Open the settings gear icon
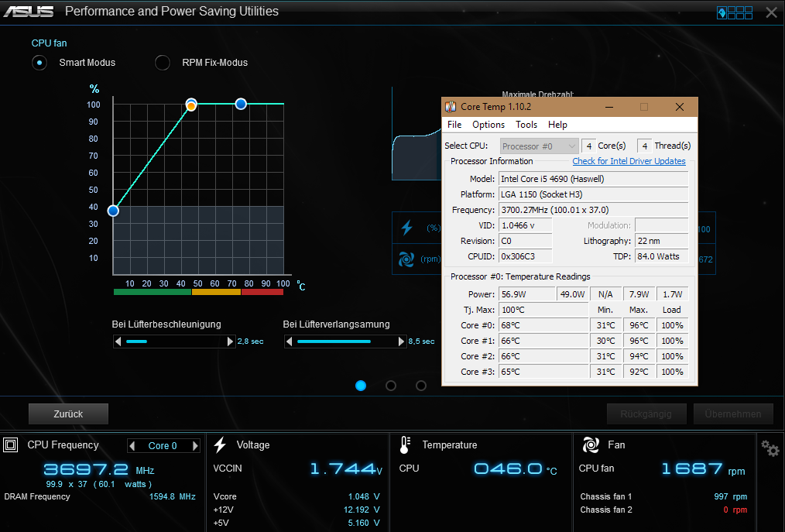Viewport: 785px width, 532px height. [770, 448]
